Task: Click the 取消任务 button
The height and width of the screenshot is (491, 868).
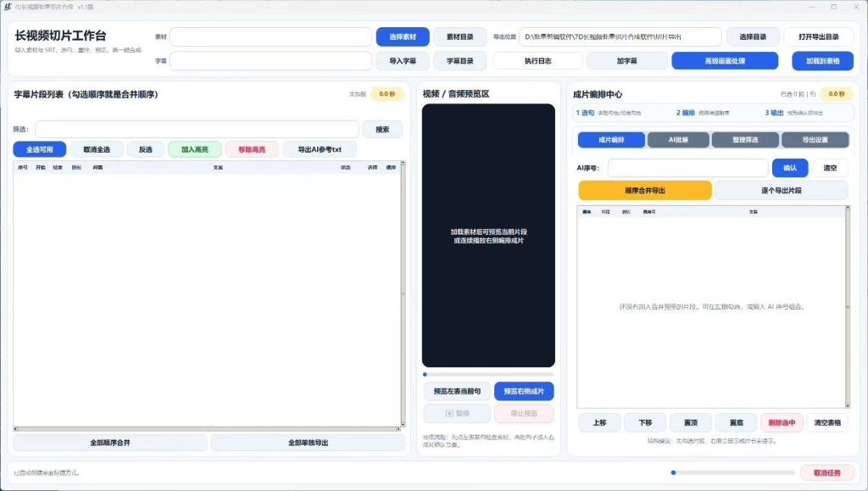Action: click(x=827, y=472)
